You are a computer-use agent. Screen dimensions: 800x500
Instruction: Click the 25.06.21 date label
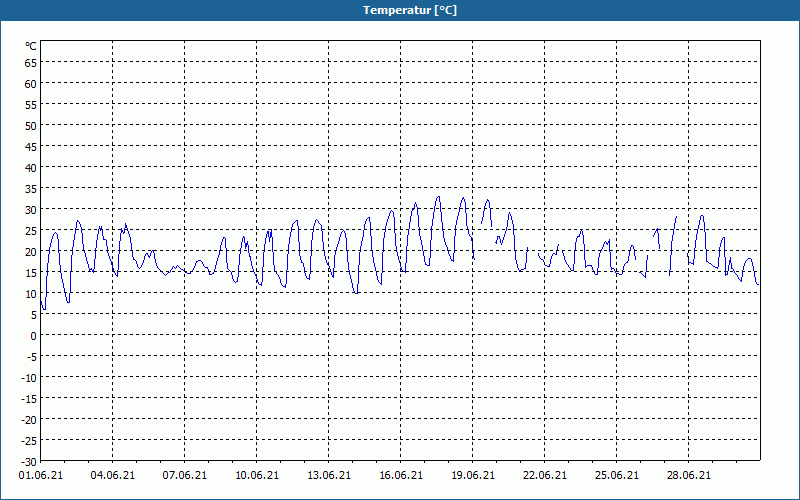click(x=616, y=475)
